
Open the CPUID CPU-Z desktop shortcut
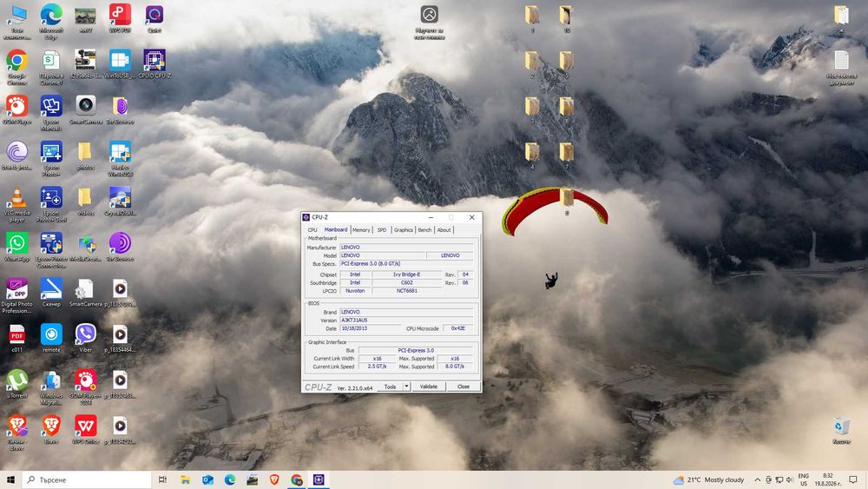coord(155,63)
